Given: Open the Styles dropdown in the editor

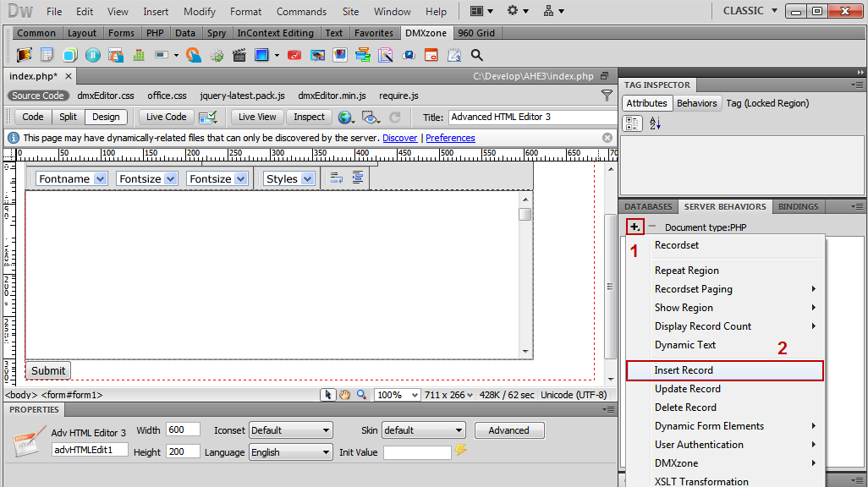Looking at the screenshot, I should coord(289,178).
